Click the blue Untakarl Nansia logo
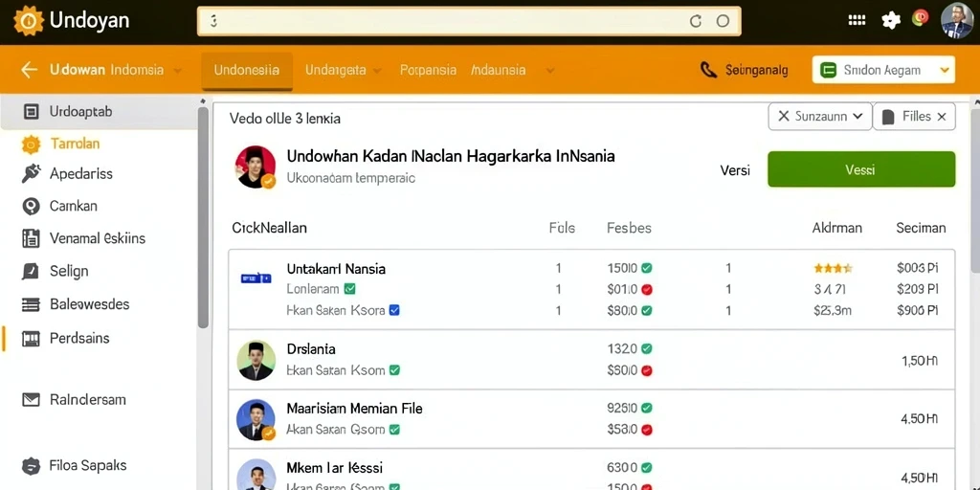This screenshot has height=490, width=980. click(x=256, y=278)
